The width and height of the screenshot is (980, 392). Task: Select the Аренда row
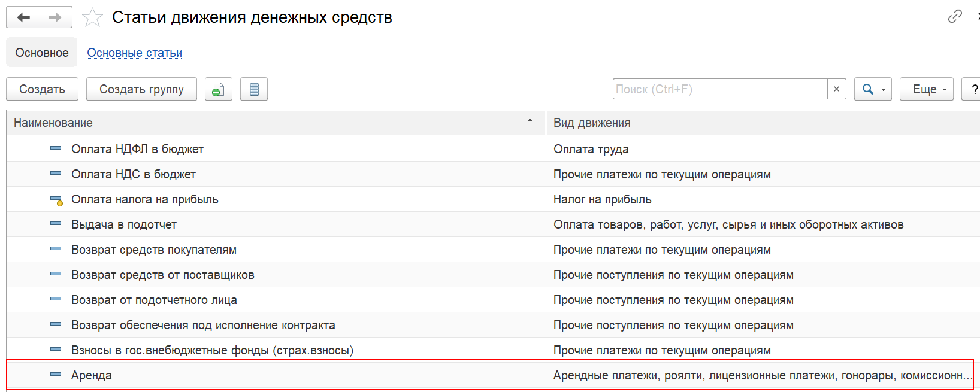click(490, 375)
